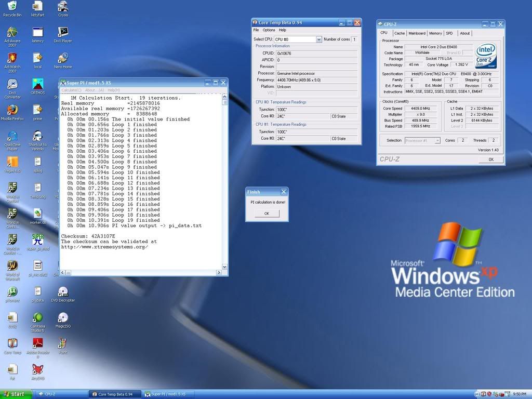Open the Calculate menu in Super PI
Image resolution: width=532 pixels, height=399 pixels.
71,90
